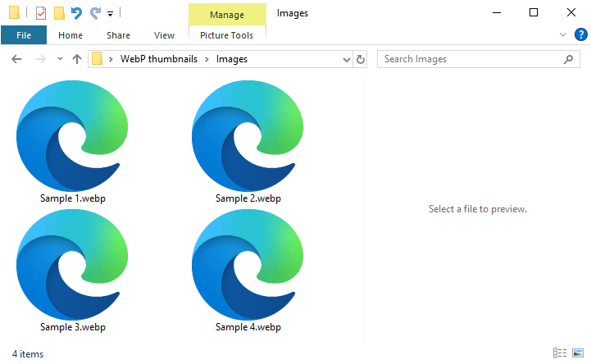
Task: Select the Sample 4.webp thumbnail
Action: (x=248, y=265)
